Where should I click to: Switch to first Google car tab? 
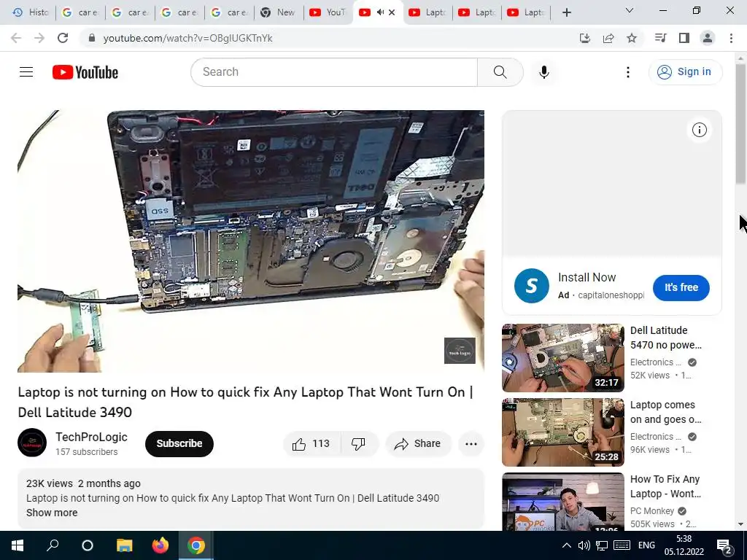80,12
